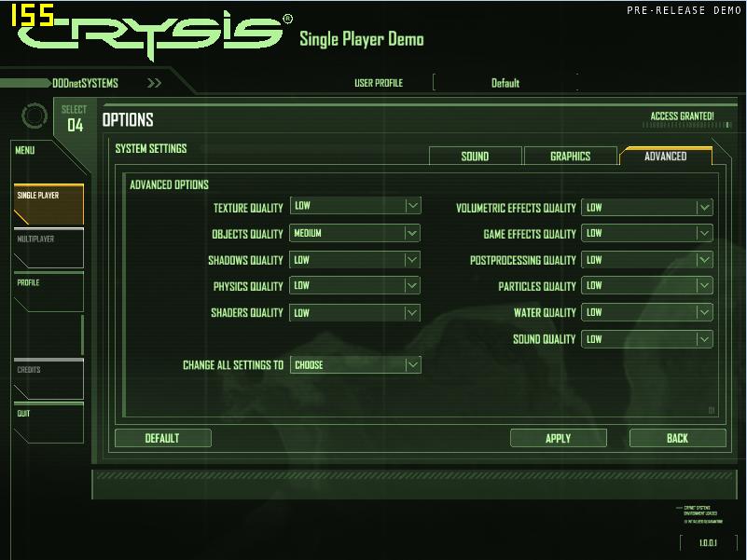This screenshot has height=560, width=747.
Task: Expand the Sound Quality dropdown
Action: [x=647, y=339]
